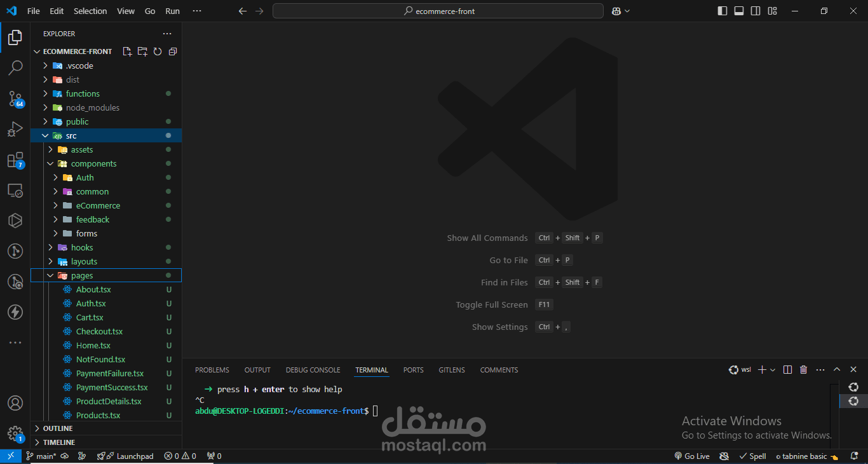This screenshot has height=464, width=868.
Task: Open the Accounts menu icon
Action: click(15, 403)
